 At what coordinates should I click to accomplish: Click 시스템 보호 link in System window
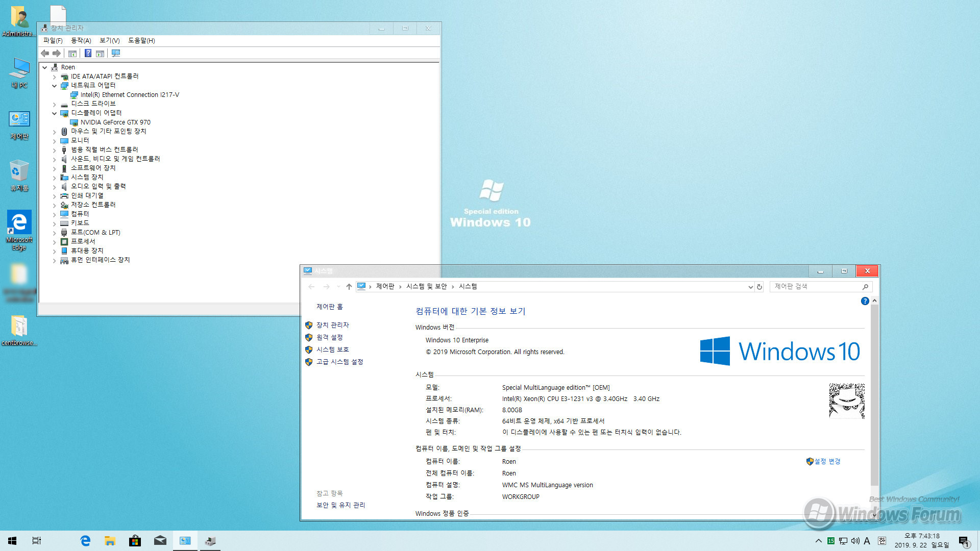click(333, 349)
